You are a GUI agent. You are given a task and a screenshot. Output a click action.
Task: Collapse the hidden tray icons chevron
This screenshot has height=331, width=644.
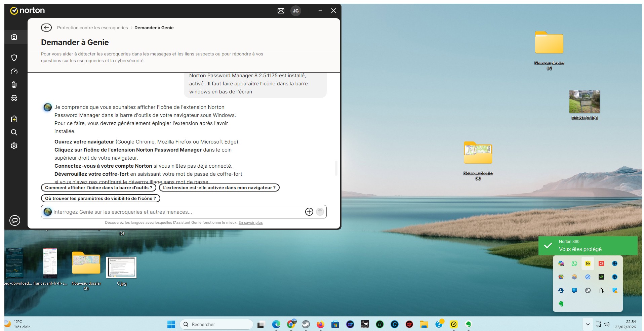click(x=588, y=324)
